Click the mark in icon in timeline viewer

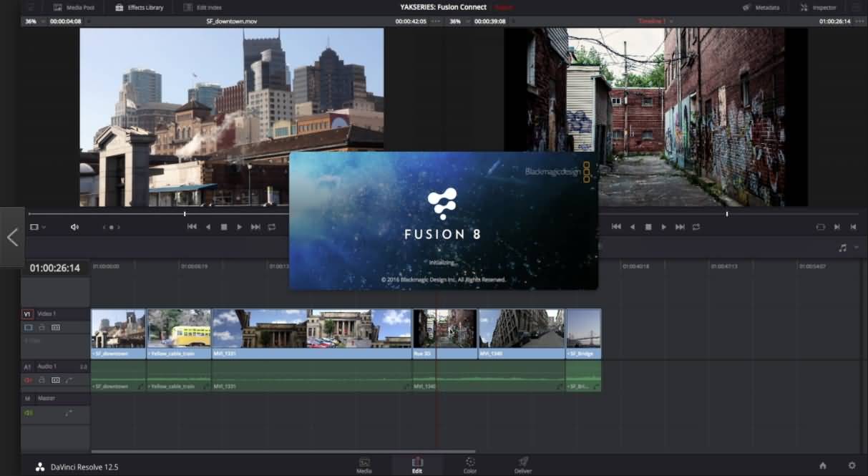point(837,227)
